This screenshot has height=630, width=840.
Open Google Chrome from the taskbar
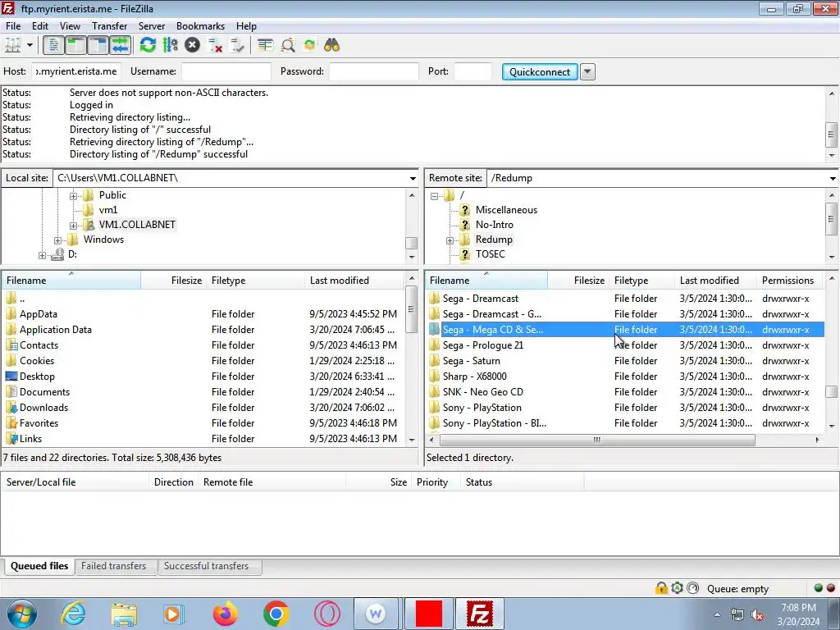(276, 614)
